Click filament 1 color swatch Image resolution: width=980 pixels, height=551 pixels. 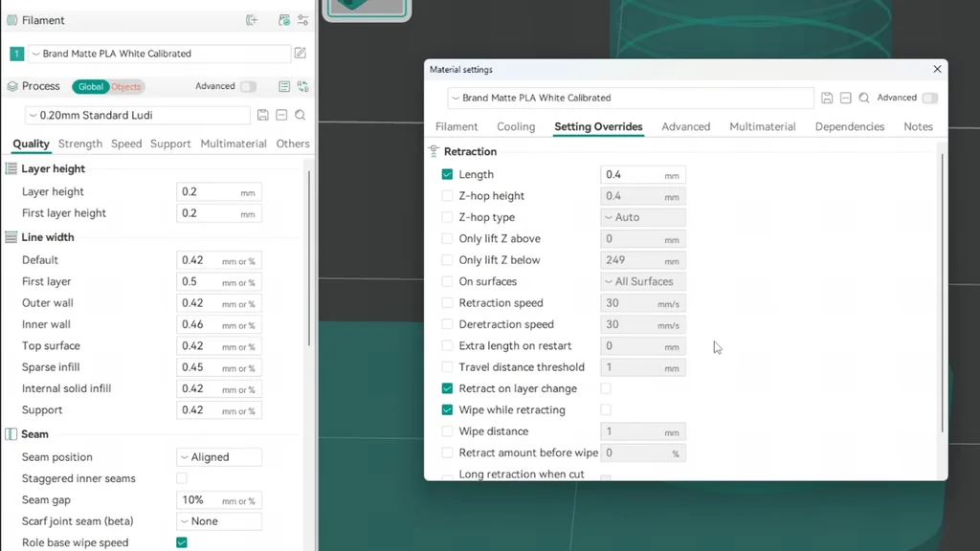coord(17,54)
